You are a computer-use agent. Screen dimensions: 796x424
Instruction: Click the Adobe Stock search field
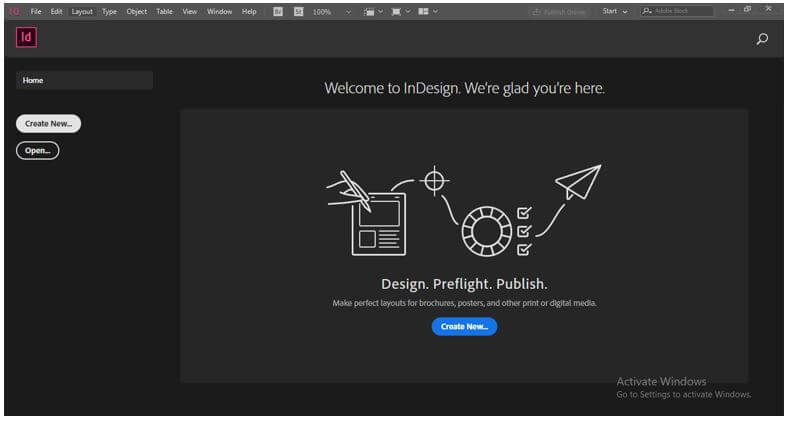click(677, 11)
